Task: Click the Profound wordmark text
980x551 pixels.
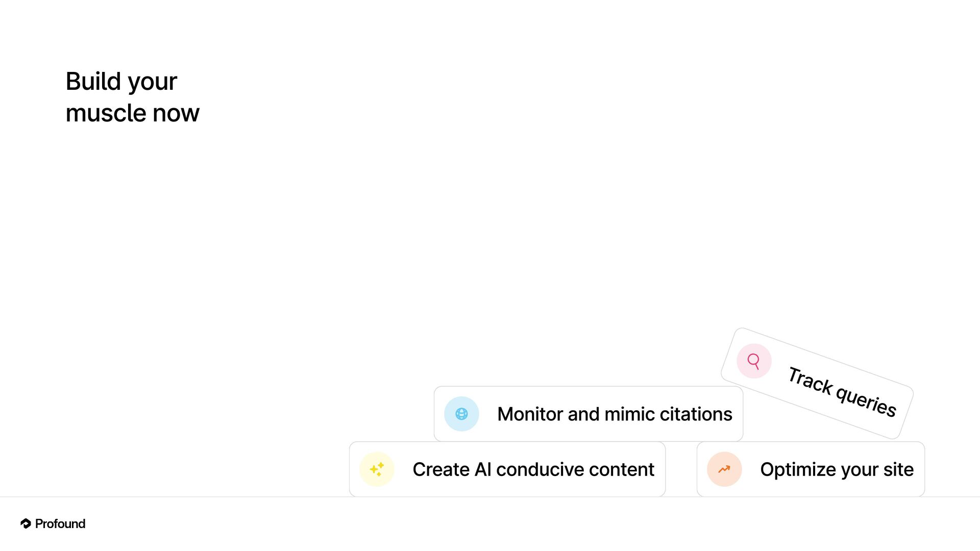Action: (60, 523)
